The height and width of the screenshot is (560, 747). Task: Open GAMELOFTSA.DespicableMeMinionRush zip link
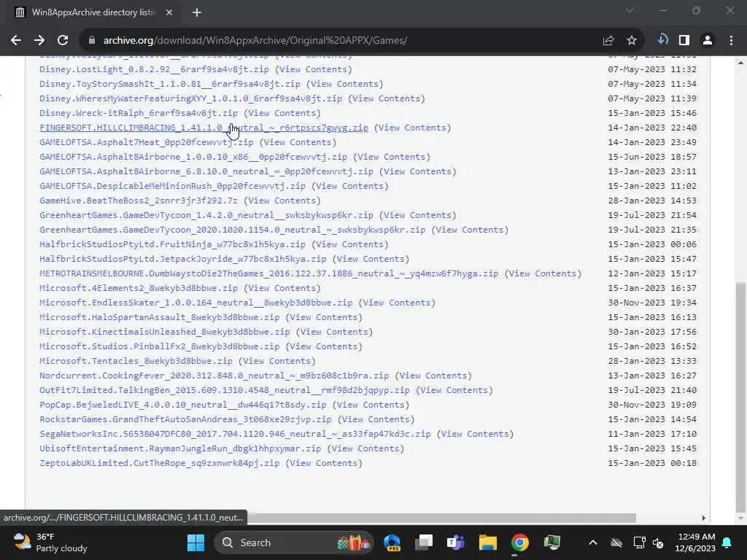(x=172, y=186)
